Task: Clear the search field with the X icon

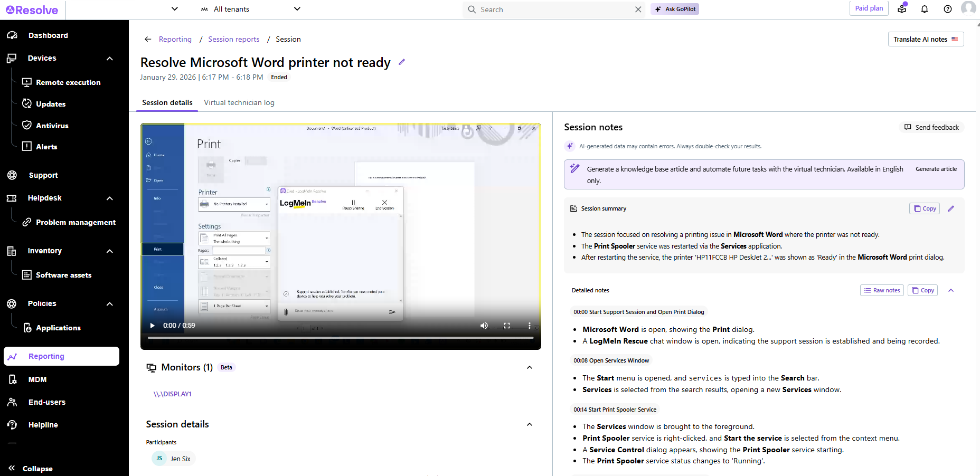Action: point(638,9)
